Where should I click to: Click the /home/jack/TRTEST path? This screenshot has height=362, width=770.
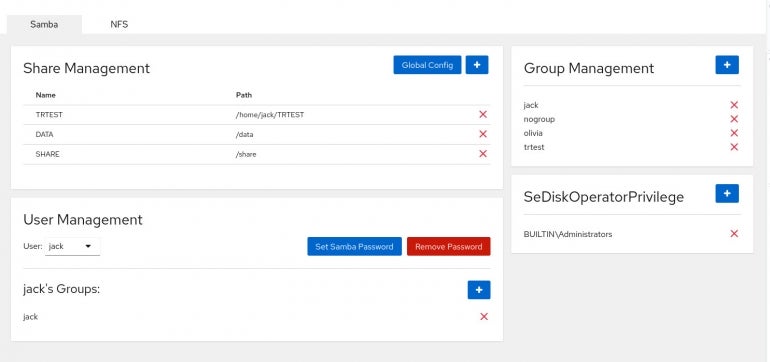pos(270,115)
